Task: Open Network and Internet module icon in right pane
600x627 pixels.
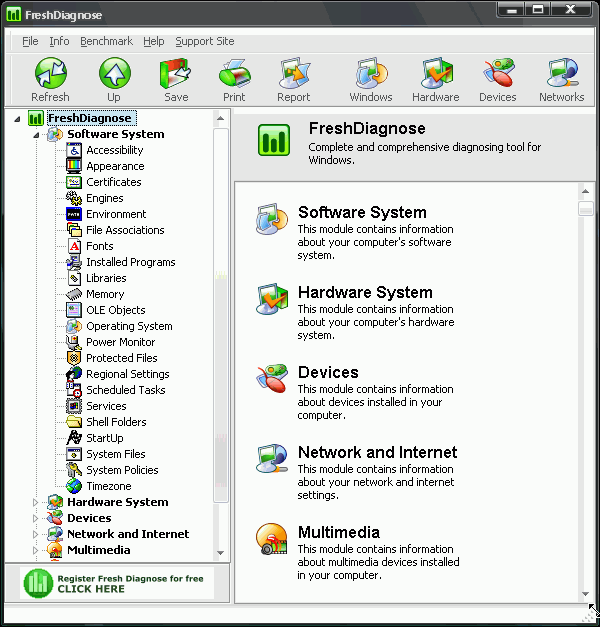Action: tap(272, 458)
